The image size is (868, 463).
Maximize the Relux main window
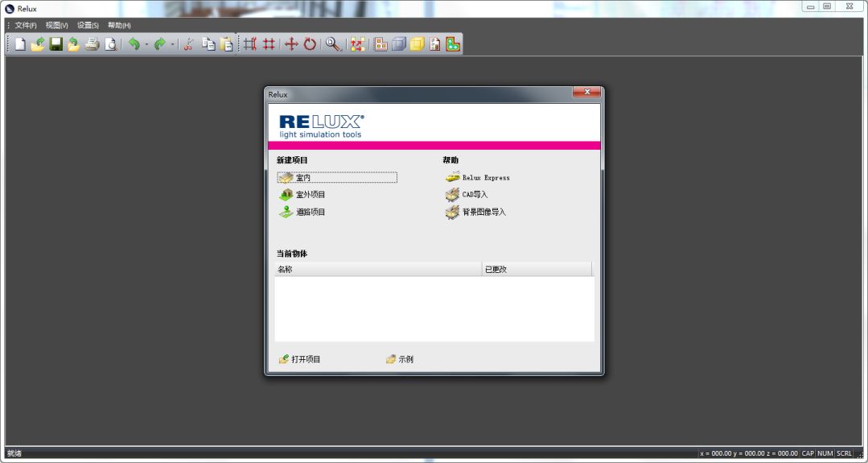[827, 6]
